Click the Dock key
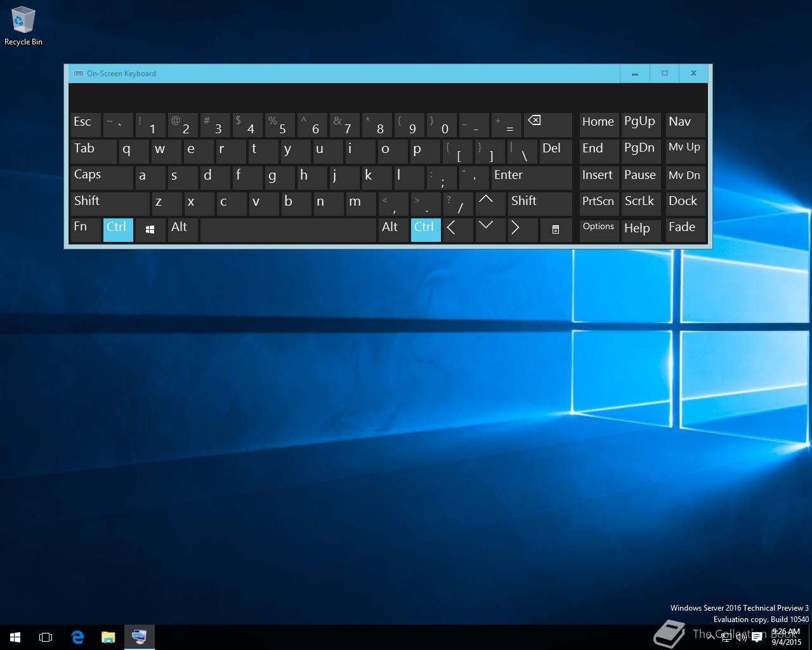This screenshot has width=812, height=650. tap(685, 203)
